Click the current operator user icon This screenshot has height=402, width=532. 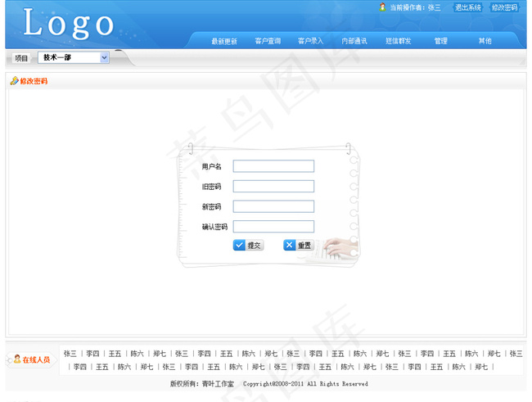(382, 7)
